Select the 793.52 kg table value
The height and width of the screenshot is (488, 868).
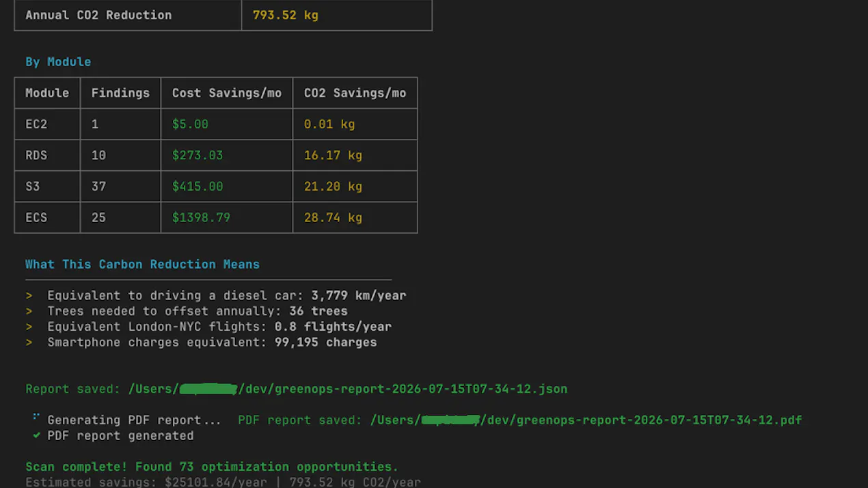pyautogui.click(x=285, y=15)
